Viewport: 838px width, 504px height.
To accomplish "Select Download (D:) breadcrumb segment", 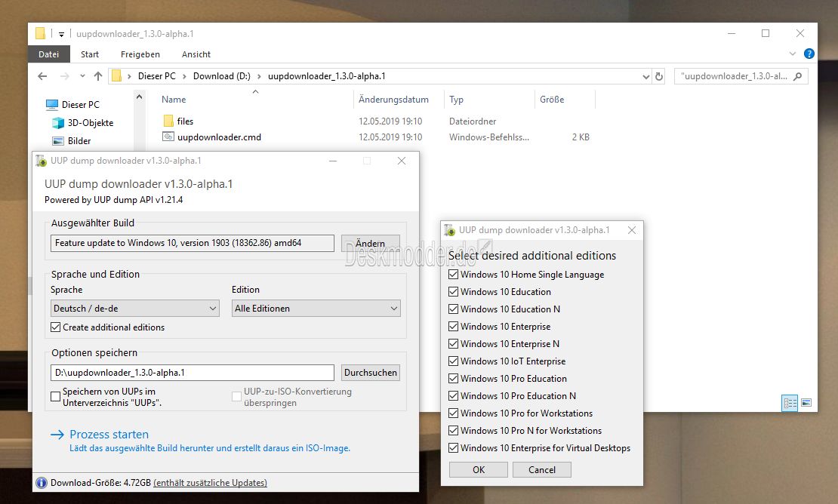I will coord(222,75).
